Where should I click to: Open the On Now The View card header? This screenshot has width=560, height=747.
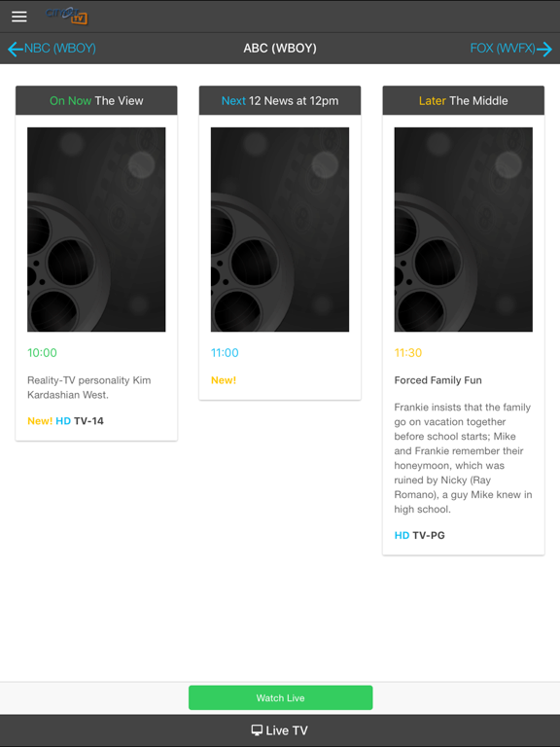96,100
